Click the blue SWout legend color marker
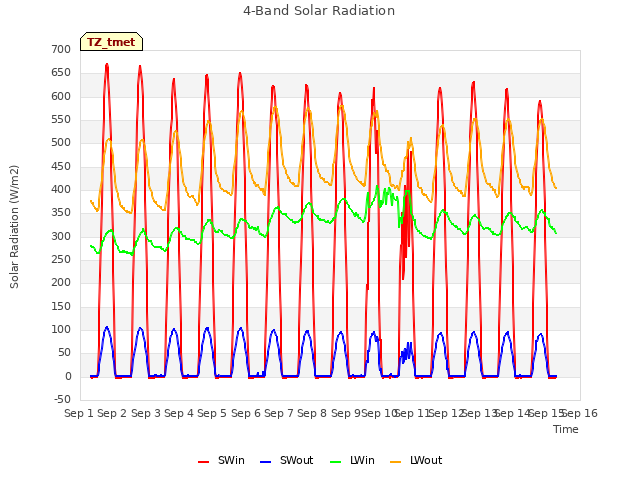Viewport: 640px width, 480px height. [265, 462]
